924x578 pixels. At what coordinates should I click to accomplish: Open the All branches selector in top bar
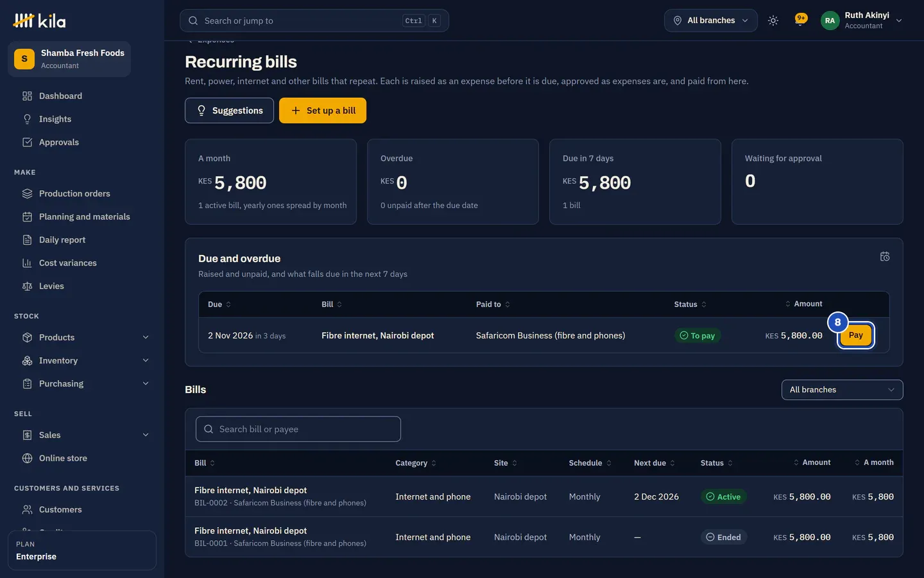[x=711, y=21]
